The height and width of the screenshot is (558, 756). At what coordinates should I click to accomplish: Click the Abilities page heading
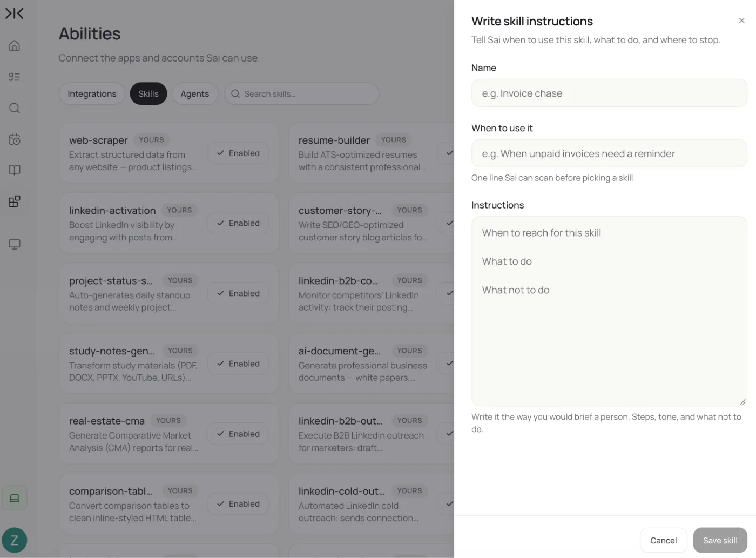[x=90, y=33]
